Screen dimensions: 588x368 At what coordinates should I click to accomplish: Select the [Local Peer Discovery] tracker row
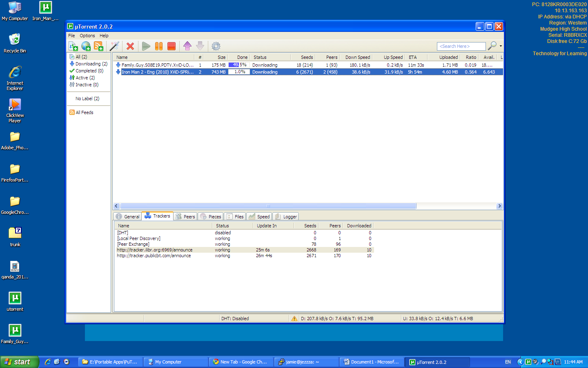[245, 238]
